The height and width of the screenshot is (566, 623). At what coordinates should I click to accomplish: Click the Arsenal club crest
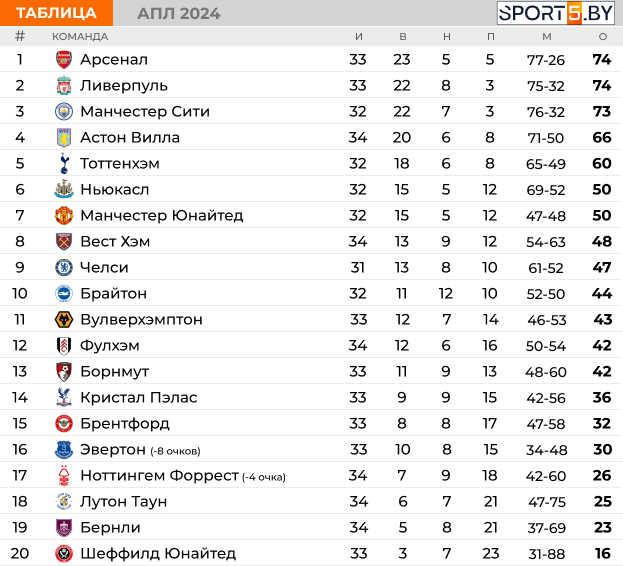pos(64,60)
